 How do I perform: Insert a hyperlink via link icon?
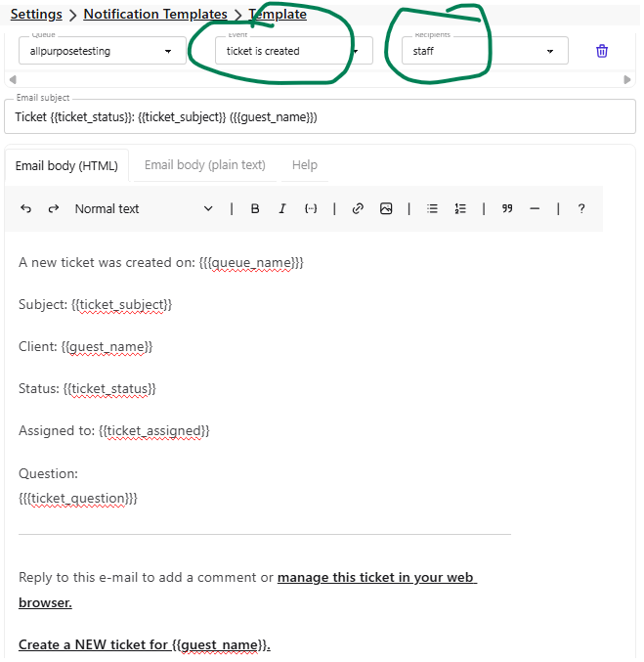[360, 210]
